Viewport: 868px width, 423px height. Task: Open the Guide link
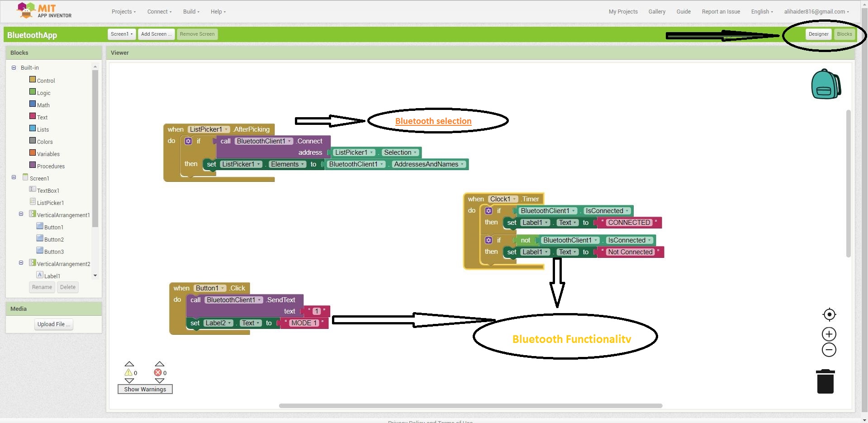683,12
